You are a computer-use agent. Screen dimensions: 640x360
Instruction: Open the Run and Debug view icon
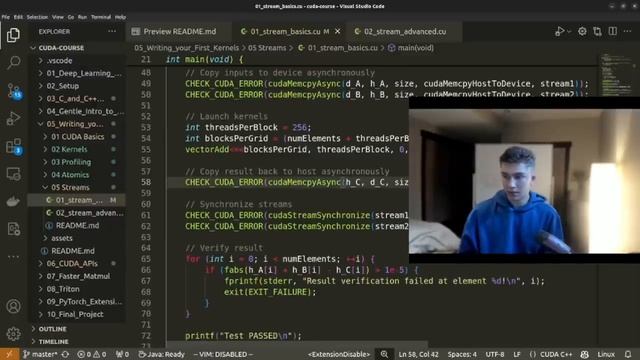click(x=13, y=118)
